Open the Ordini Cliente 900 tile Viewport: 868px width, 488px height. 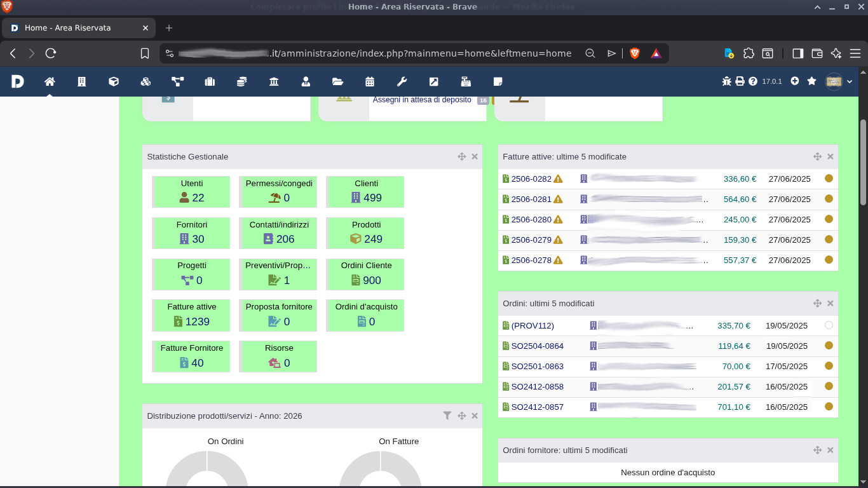tap(366, 274)
